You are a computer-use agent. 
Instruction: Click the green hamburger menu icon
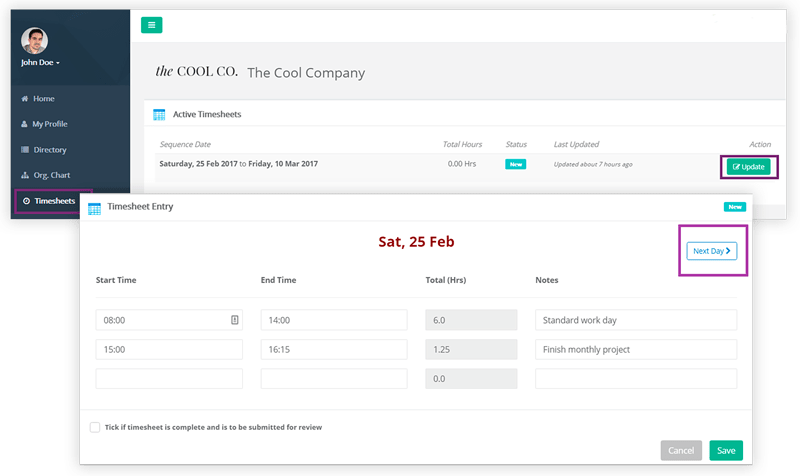(152, 25)
